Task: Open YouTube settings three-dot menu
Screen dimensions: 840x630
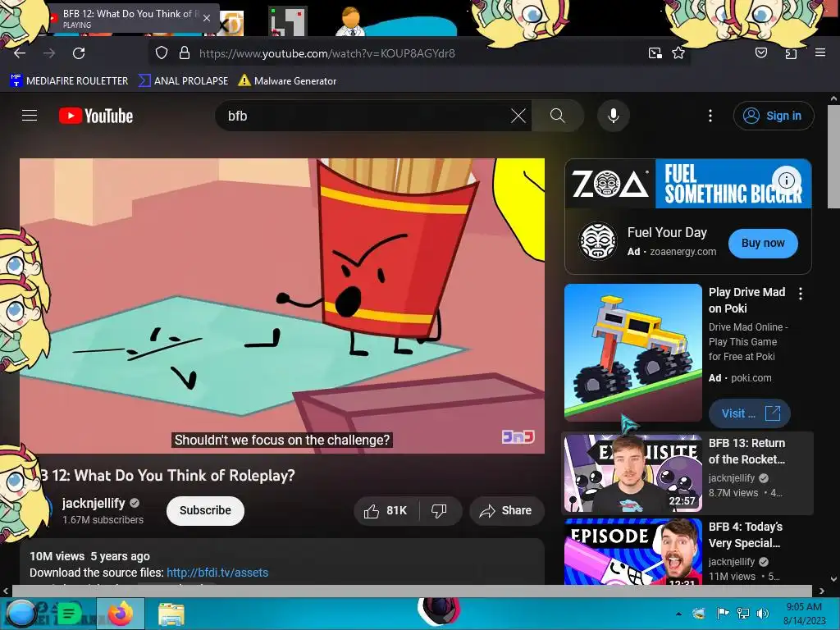Action: pyautogui.click(x=710, y=116)
